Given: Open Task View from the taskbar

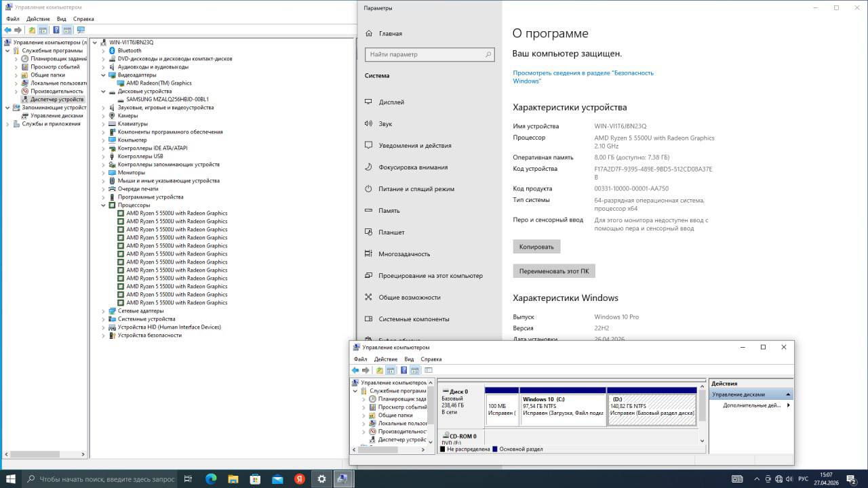Looking at the screenshot, I should click(189, 479).
